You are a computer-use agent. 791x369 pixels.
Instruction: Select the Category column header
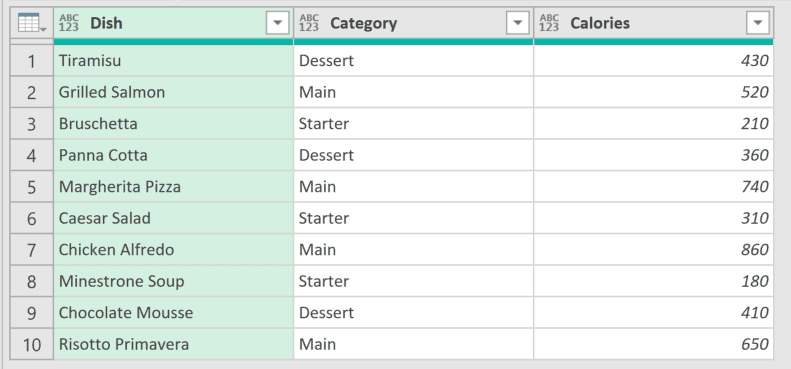[x=414, y=23]
